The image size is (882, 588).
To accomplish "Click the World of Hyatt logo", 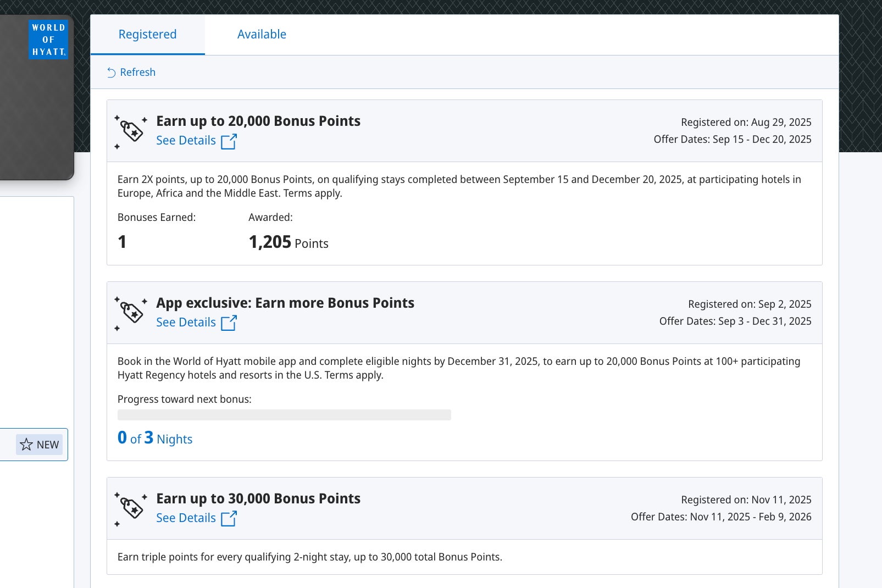I will [x=48, y=40].
